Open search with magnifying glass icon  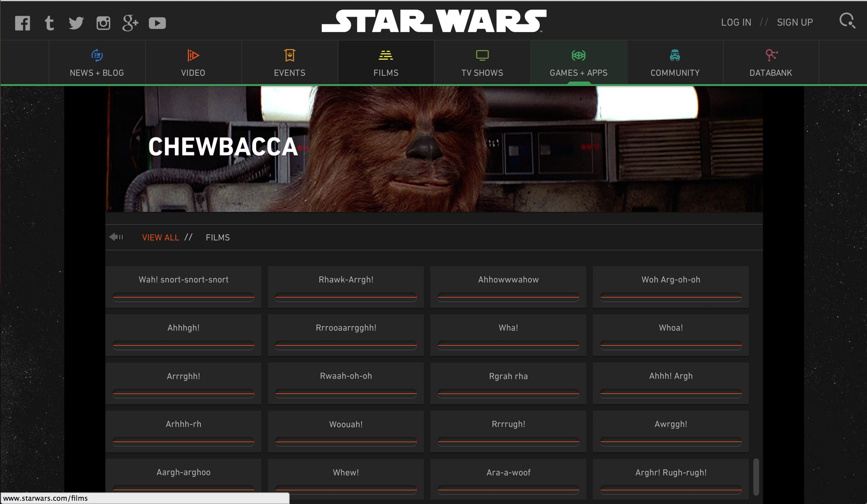(847, 21)
